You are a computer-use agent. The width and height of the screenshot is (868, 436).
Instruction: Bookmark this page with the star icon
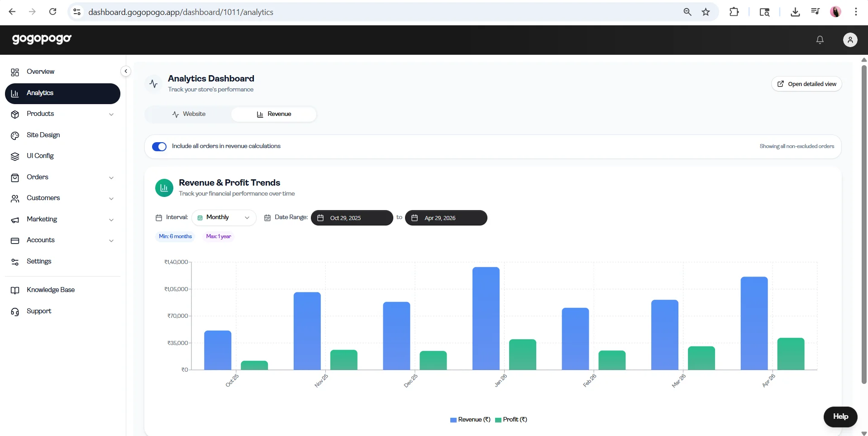pos(706,12)
